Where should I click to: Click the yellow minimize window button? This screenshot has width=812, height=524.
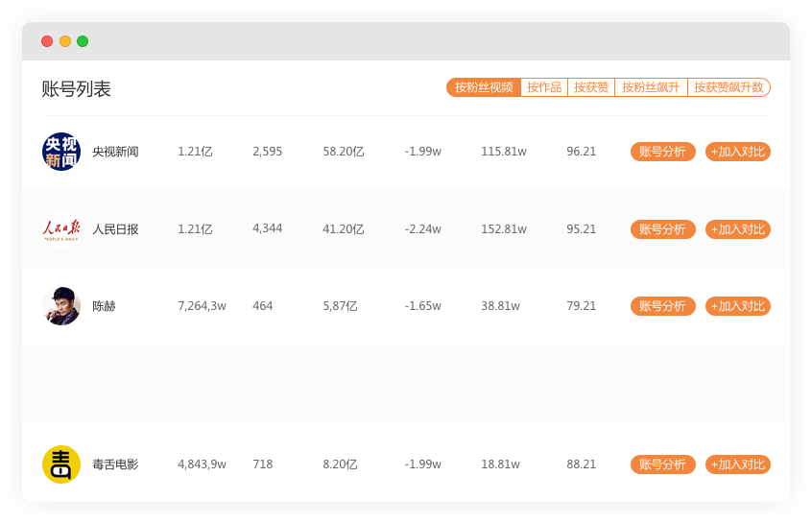65,41
